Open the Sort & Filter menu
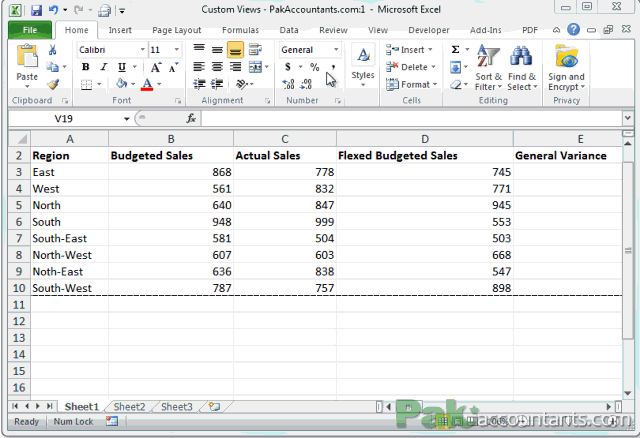This screenshot has width=640, height=438. 488,68
